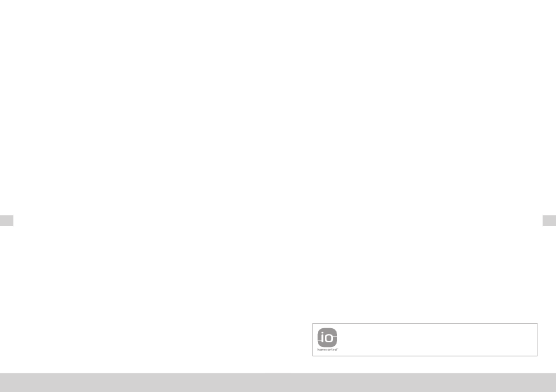
Task: Click the gray footer bar at the bottom
Action: click(278, 383)
